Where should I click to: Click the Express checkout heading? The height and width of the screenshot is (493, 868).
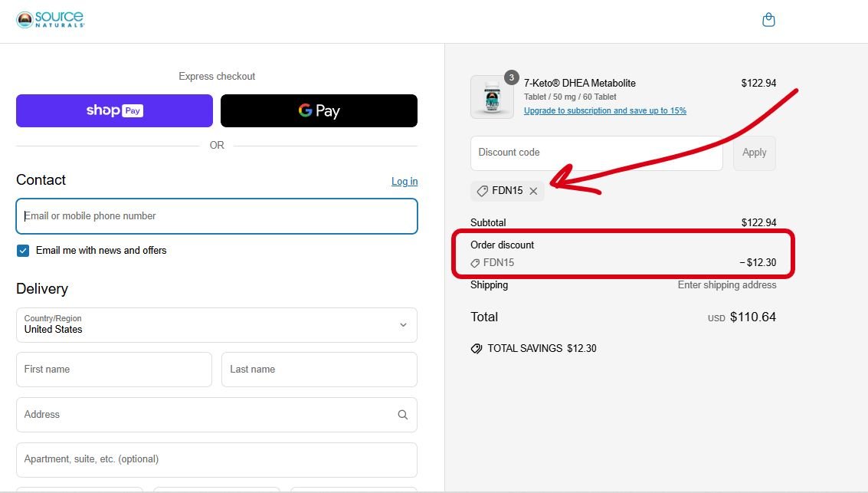[217, 77]
